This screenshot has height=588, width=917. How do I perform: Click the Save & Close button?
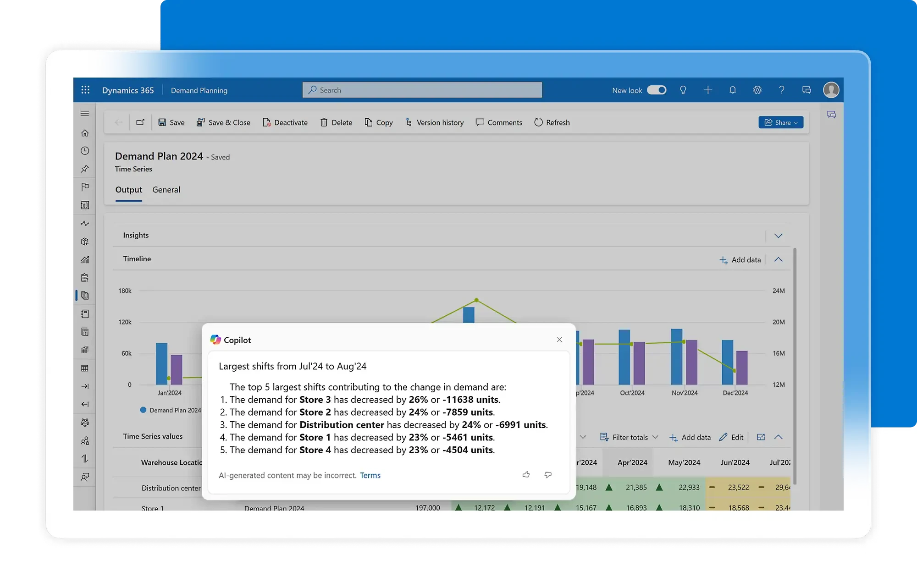[x=224, y=122]
